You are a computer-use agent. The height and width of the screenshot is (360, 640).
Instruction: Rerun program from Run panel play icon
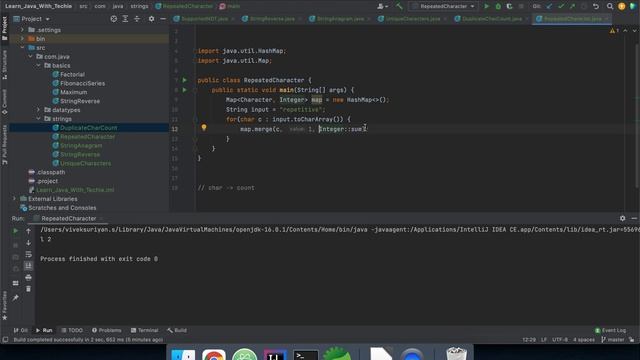point(16,231)
